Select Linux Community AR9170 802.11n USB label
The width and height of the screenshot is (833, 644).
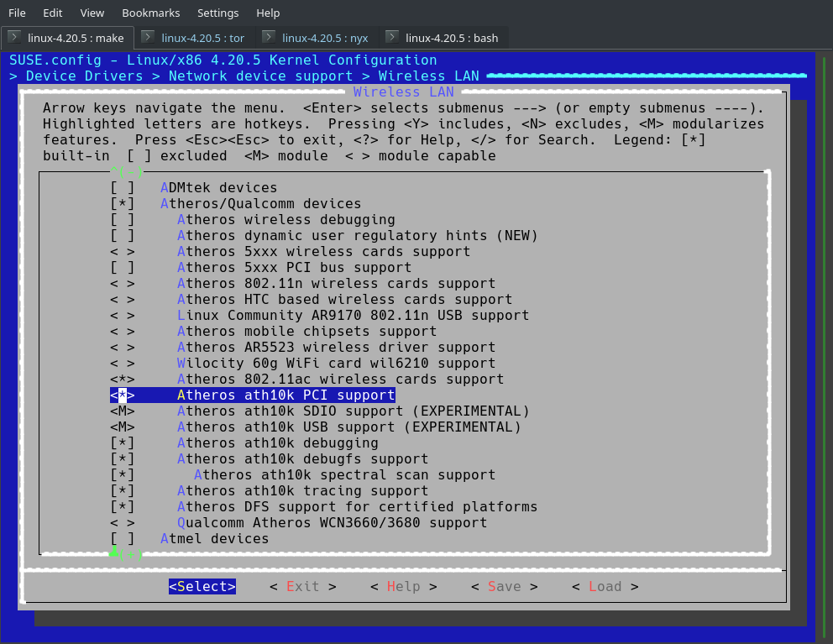(x=354, y=316)
